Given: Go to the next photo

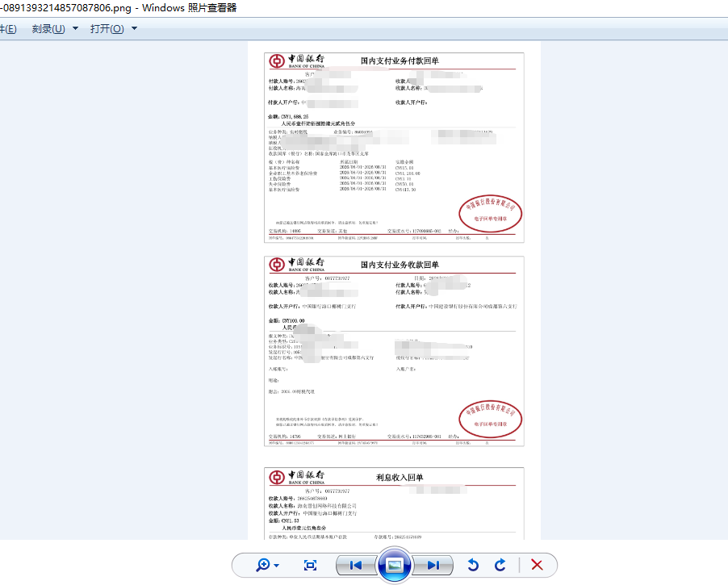Looking at the screenshot, I should tap(433, 565).
